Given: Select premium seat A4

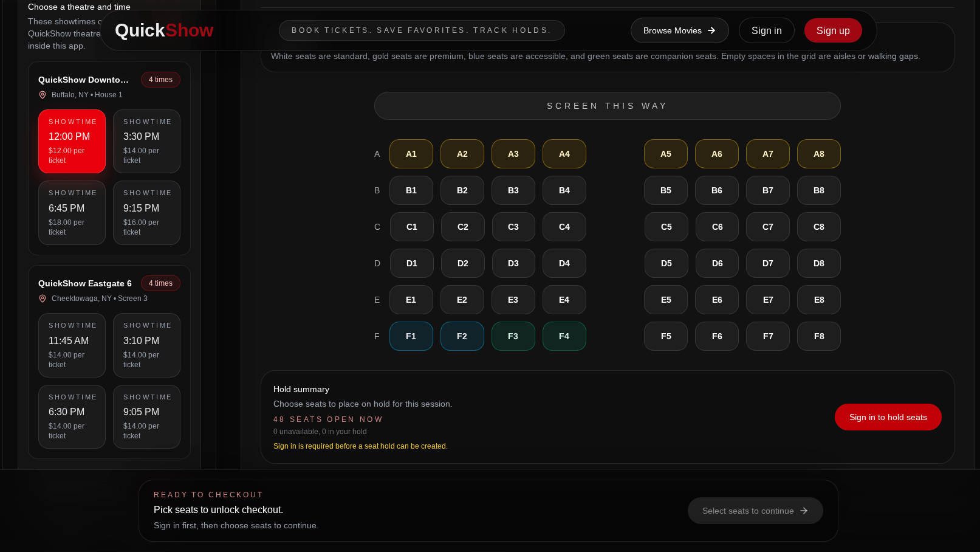Looking at the screenshot, I should coord(564,154).
